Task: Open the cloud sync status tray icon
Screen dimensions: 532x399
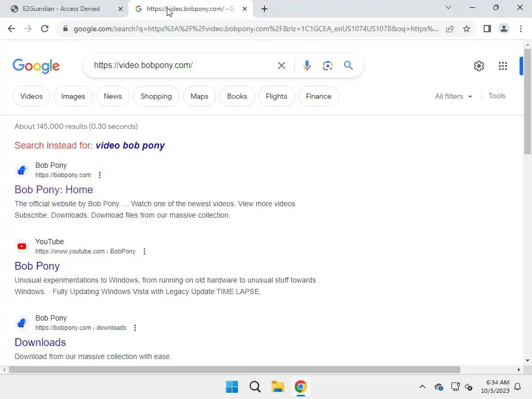Action: 438,387
